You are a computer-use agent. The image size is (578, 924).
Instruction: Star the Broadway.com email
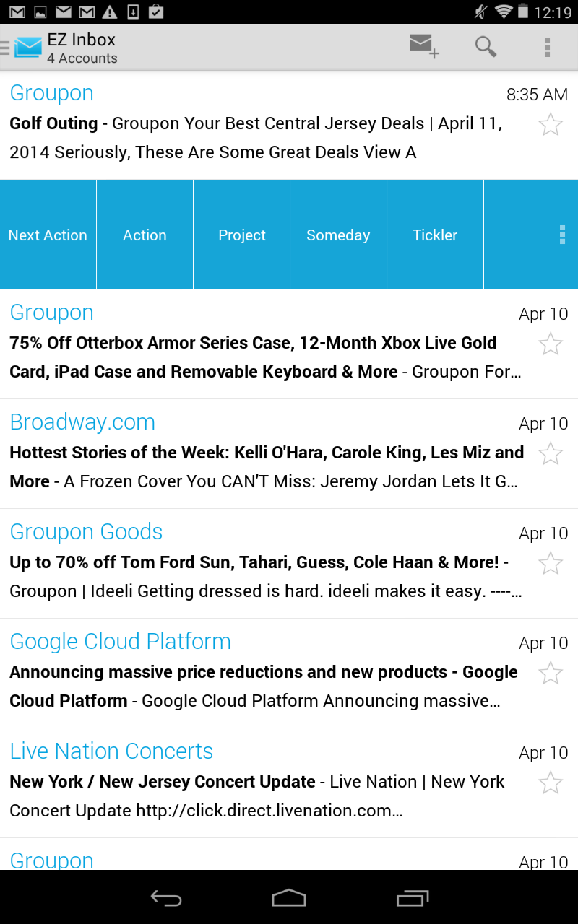pos(551,453)
